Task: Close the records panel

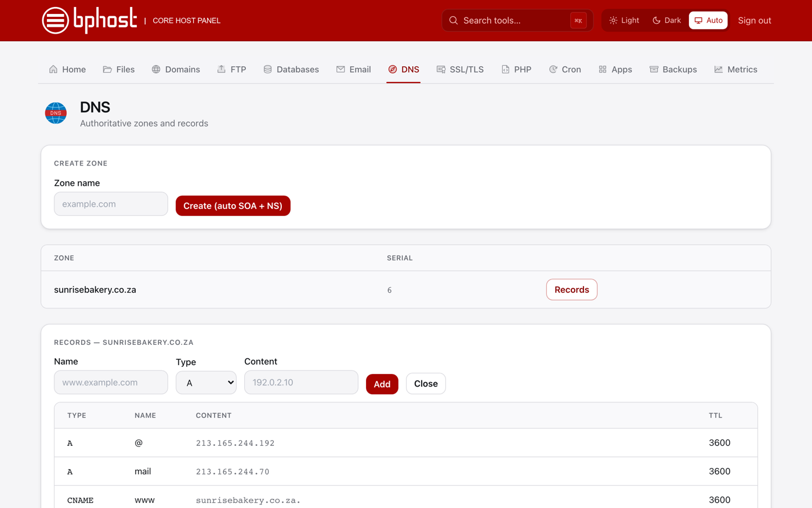Action: tap(426, 384)
